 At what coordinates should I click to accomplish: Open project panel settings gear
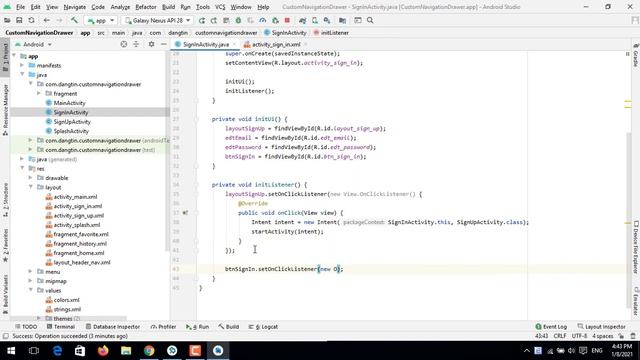click(x=151, y=44)
